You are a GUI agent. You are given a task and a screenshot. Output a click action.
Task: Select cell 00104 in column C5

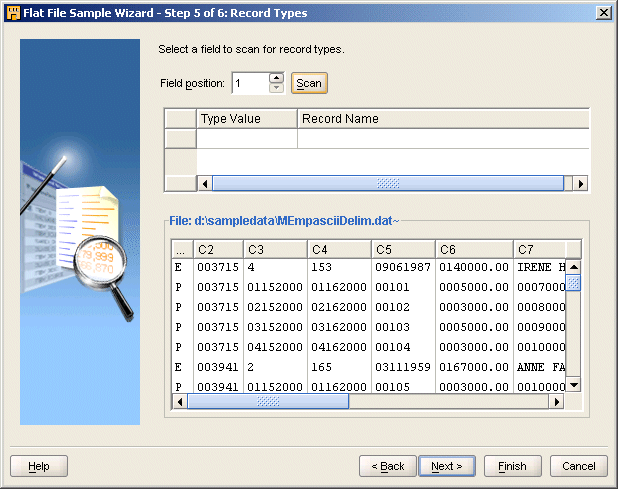coord(403,347)
